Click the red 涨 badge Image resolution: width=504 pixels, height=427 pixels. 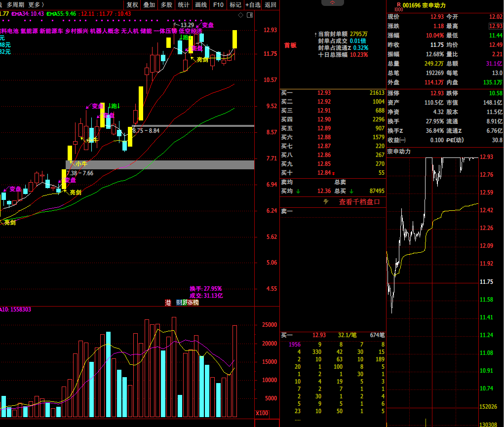(x=190, y=303)
